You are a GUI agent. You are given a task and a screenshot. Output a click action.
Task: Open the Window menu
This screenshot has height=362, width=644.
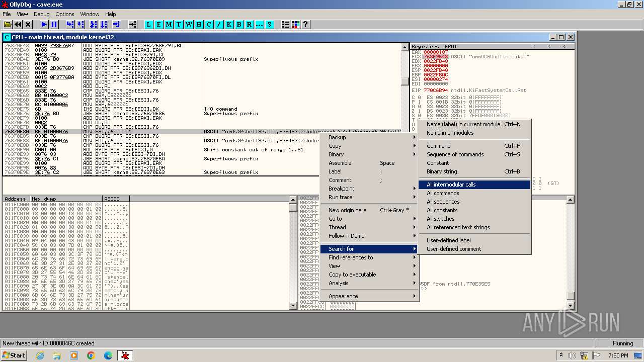pos(90,14)
